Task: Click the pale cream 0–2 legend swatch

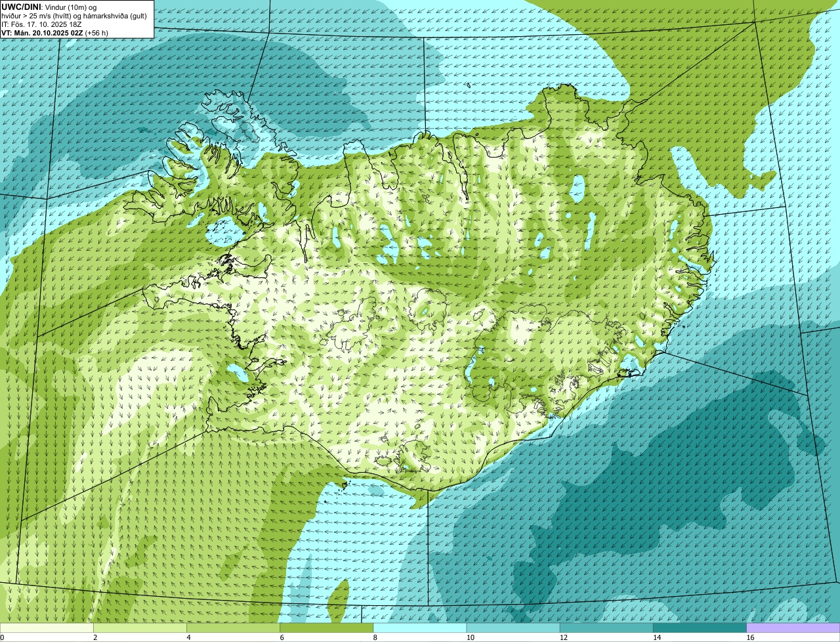Action: click(x=47, y=628)
